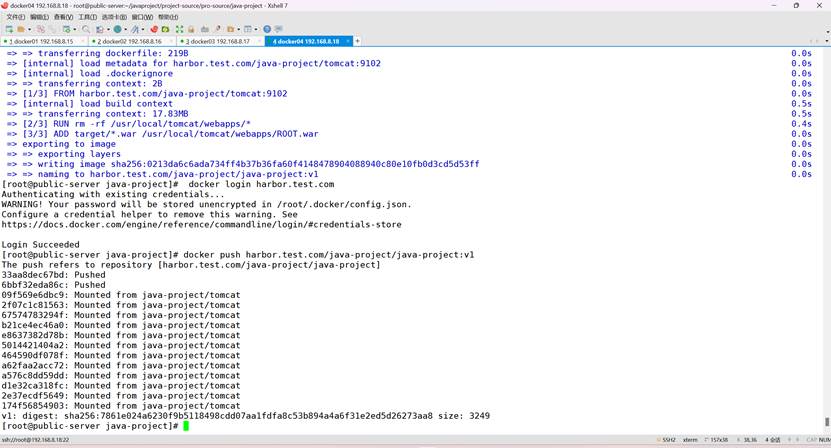This screenshot has height=448, width=831.
Task: Open the 文件(F) menu
Action: (15, 17)
